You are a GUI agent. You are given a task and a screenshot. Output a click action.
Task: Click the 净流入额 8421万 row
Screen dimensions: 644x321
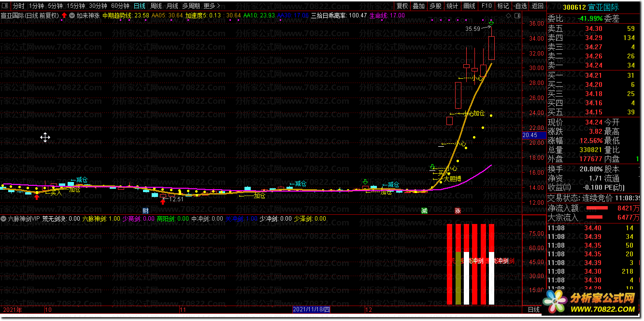(x=594, y=208)
